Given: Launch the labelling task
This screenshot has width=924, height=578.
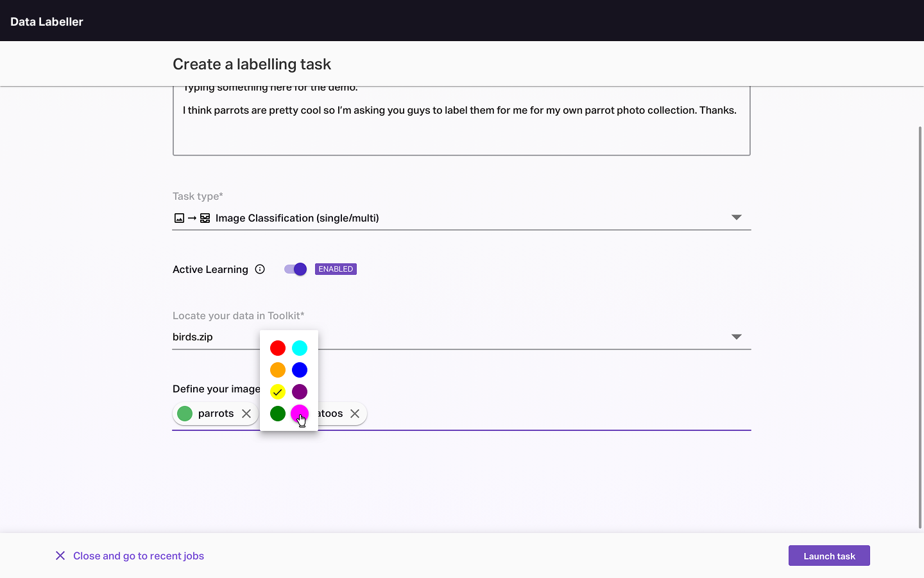Looking at the screenshot, I should (x=829, y=556).
